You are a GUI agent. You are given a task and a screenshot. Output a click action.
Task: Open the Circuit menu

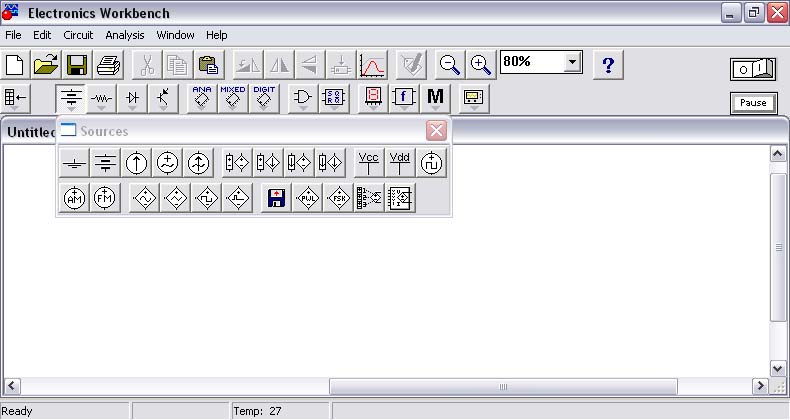coord(78,35)
